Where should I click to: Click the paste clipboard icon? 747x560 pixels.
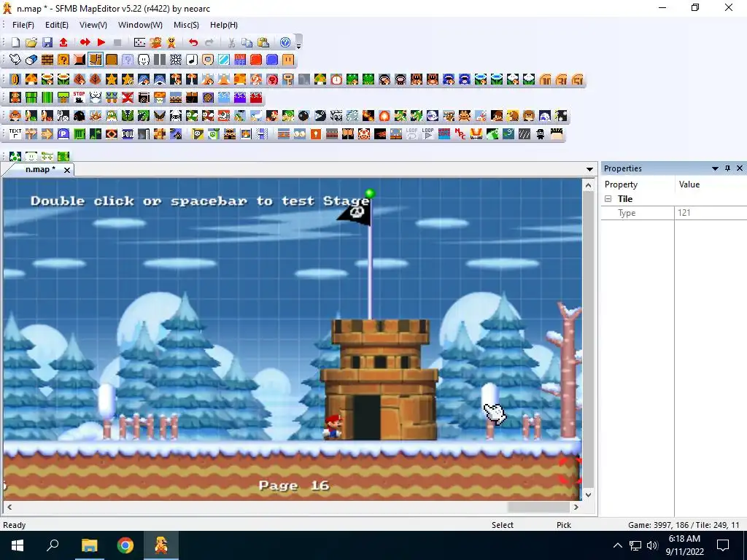(263, 42)
